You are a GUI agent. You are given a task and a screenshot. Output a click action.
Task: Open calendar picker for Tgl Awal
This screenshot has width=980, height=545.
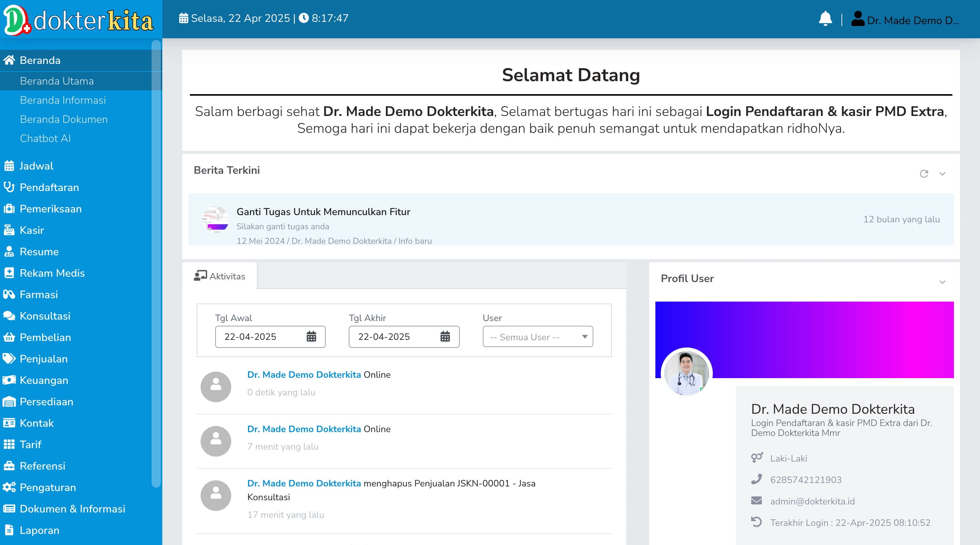coord(311,337)
